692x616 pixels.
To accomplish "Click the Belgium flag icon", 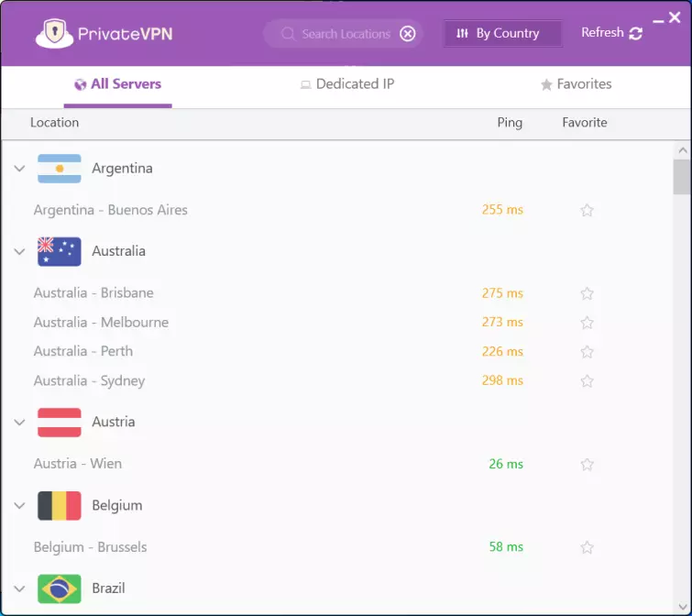I will [x=60, y=505].
